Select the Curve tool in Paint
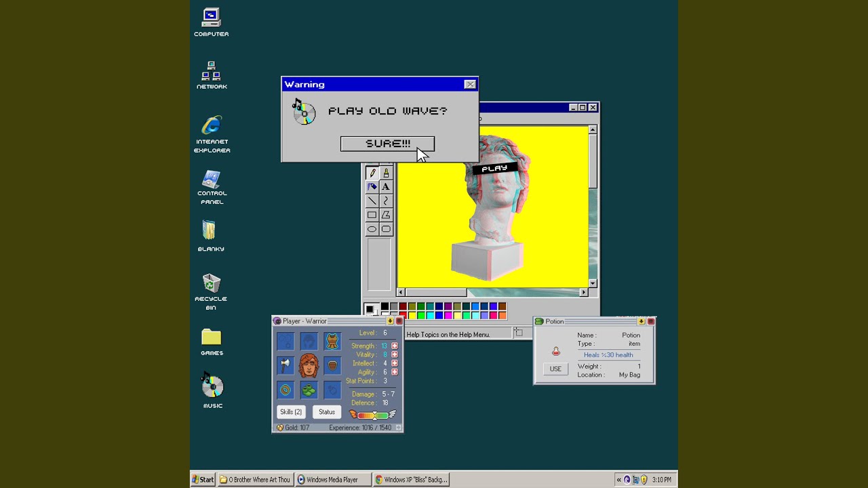The image size is (868, 488). coord(386,201)
